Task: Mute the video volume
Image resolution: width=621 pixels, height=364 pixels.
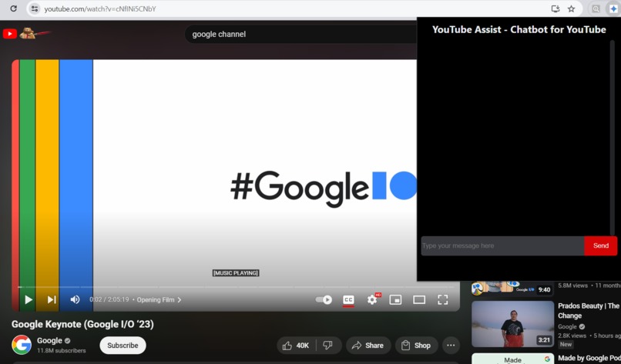Action: (x=75, y=299)
